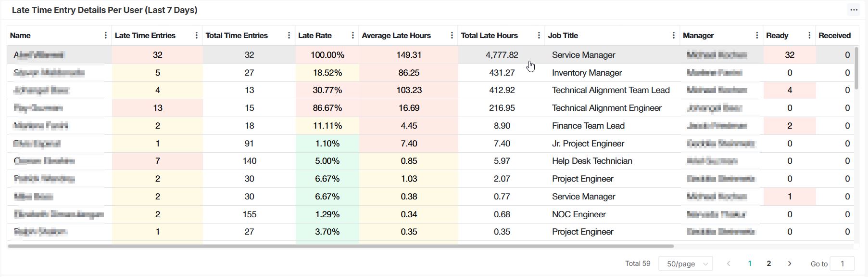Sort by the Received column header
868x277 pixels.
pyautogui.click(x=834, y=36)
